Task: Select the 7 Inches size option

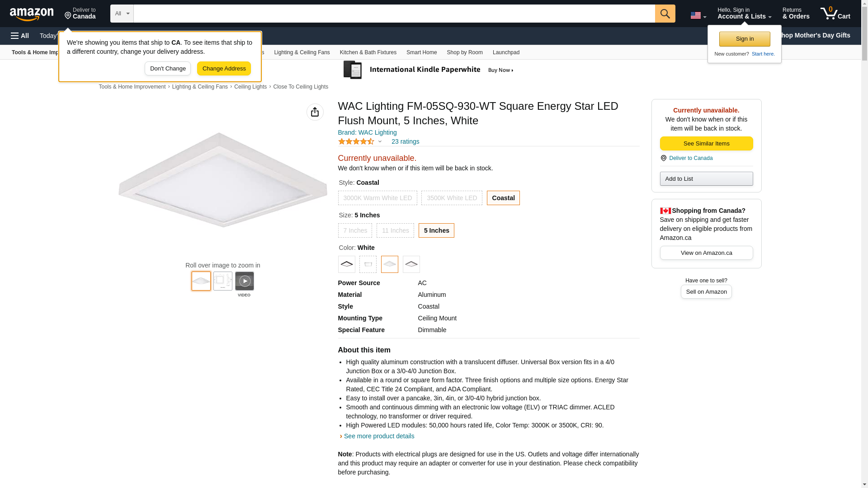Action: pyautogui.click(x=355, y=230)
